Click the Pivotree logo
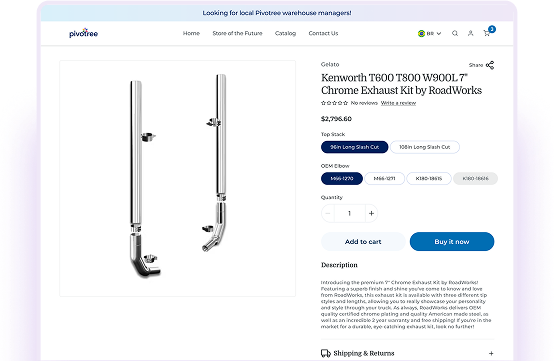 coord(83,33)
